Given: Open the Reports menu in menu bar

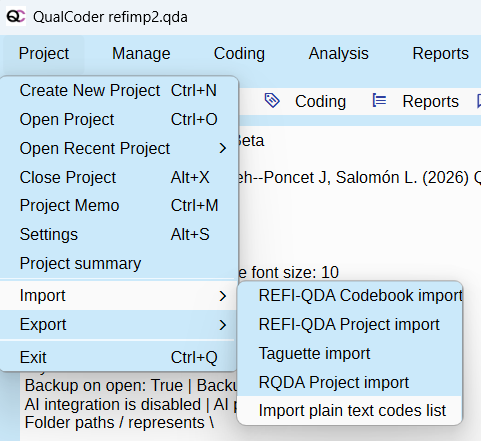Looking at the screenshot, I should [440, 54].
